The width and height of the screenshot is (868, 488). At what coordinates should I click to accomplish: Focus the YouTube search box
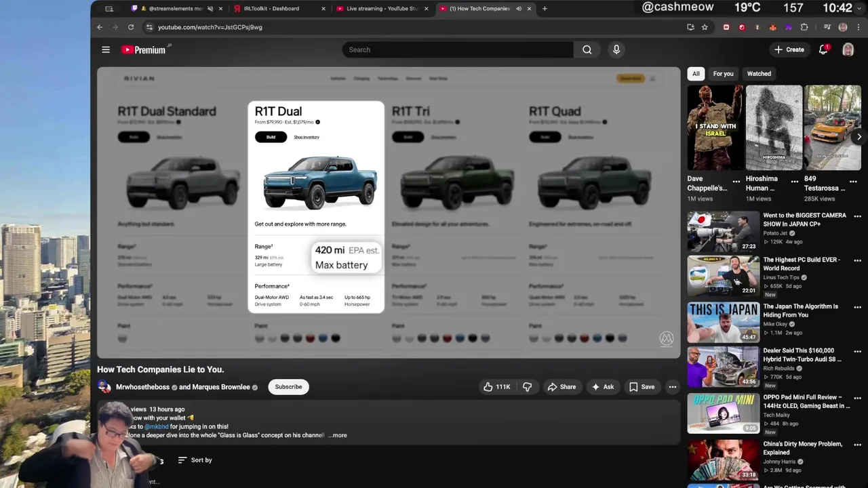tap(458, 49)
